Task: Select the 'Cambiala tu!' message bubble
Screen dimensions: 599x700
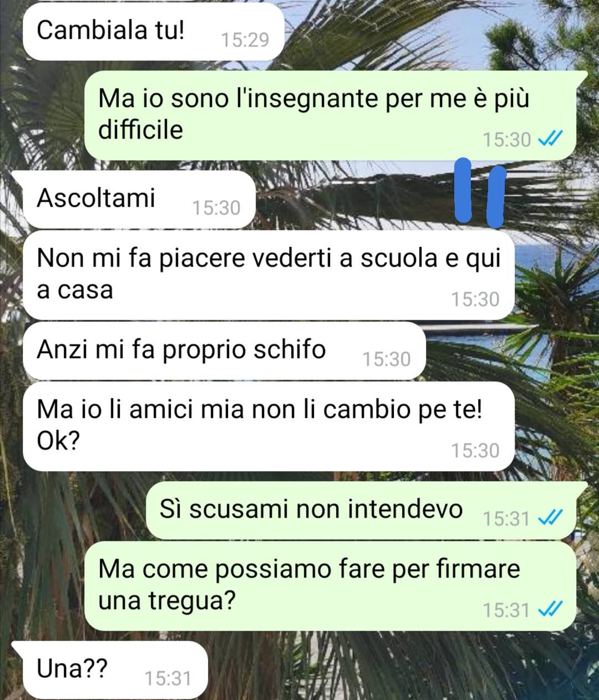Action: (x=154, y=32)
